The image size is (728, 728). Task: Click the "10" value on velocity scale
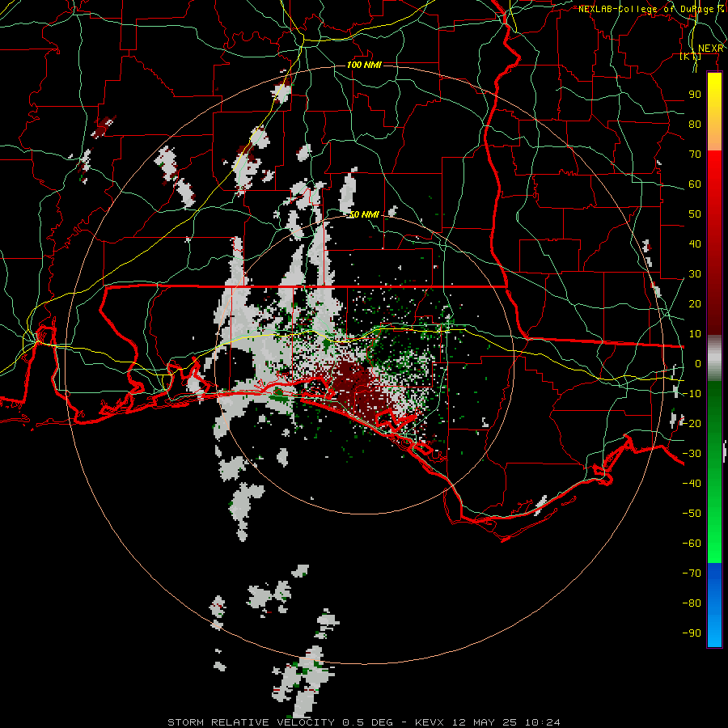(x=695, y=334)
